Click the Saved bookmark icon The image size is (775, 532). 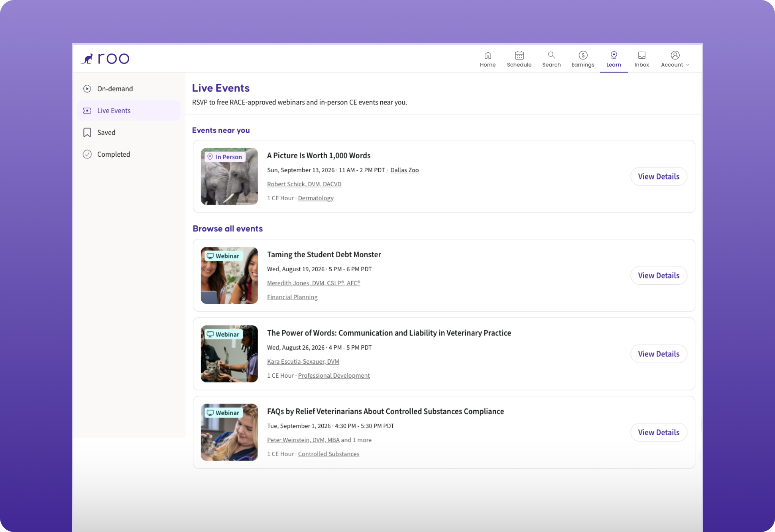[x=87, y=132]
